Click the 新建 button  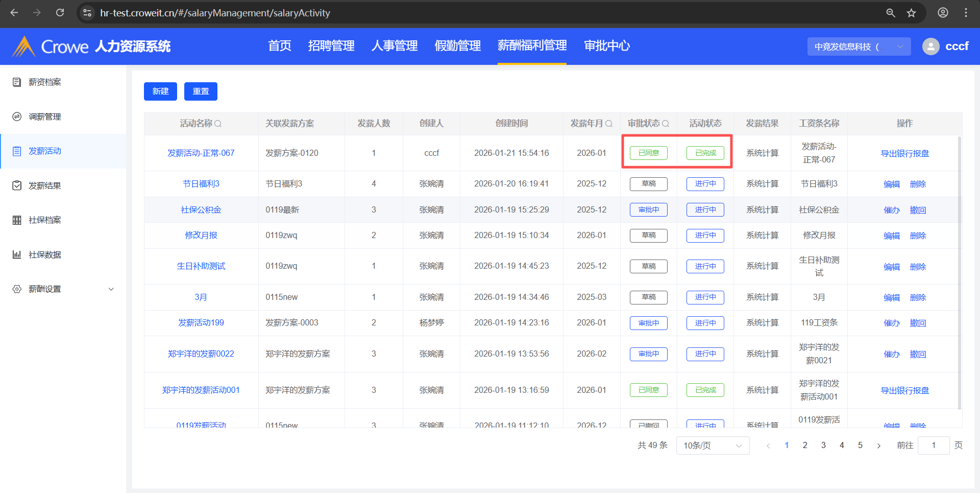160,91
